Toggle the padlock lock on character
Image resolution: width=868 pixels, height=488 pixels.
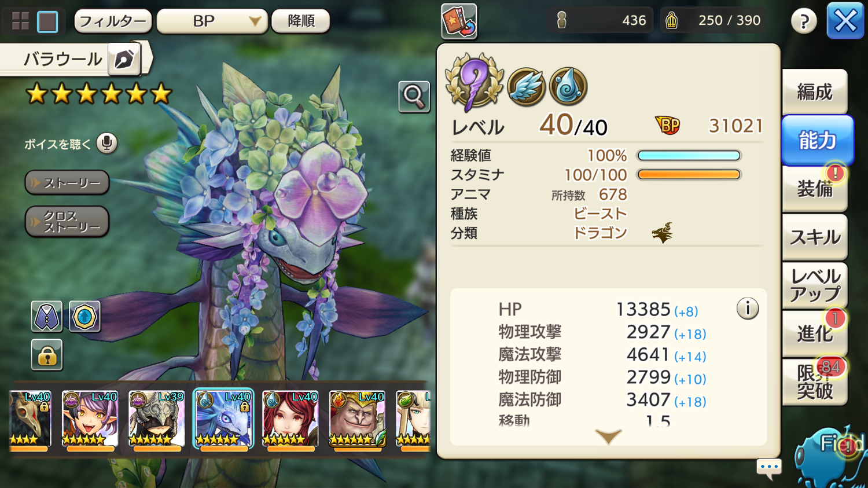coord(47,354)
